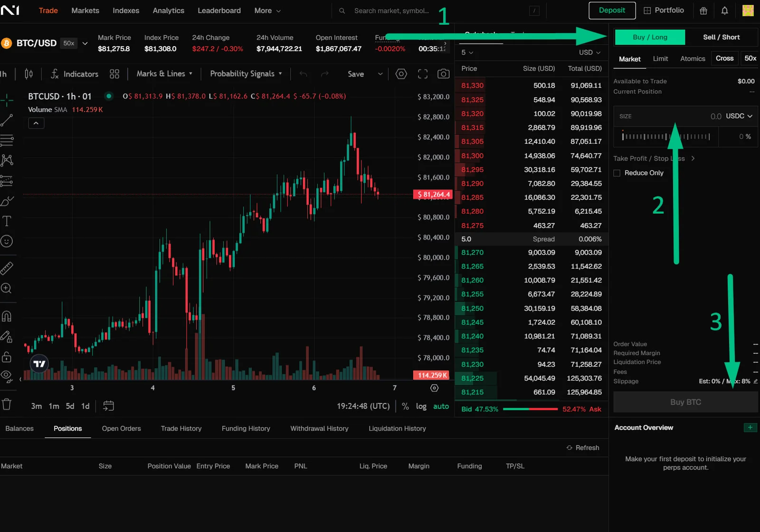Screen dimensions: 760x532
Task: Switch to the Limit order tab
Action: tap(660, 58)
